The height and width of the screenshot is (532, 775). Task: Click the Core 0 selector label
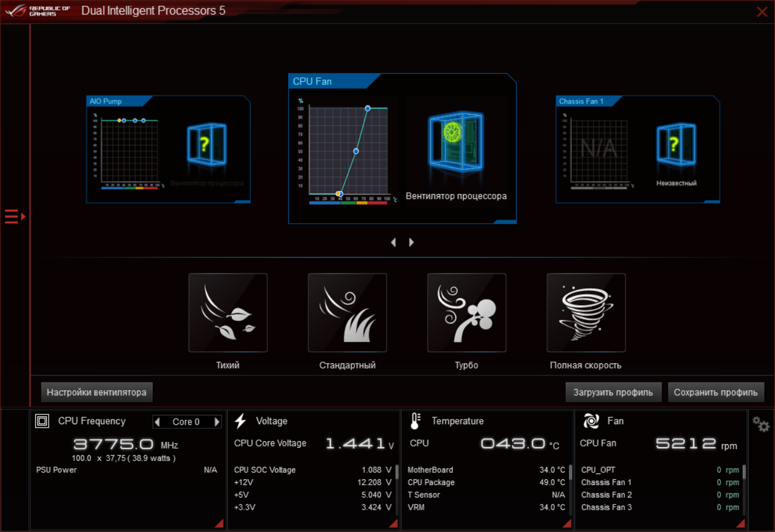[186, 422]
